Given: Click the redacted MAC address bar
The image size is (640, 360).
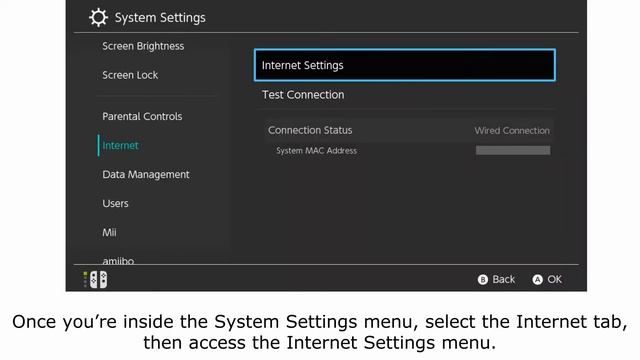Looking at the screenshot, I should pyautogui.click(x=513, y=150).
